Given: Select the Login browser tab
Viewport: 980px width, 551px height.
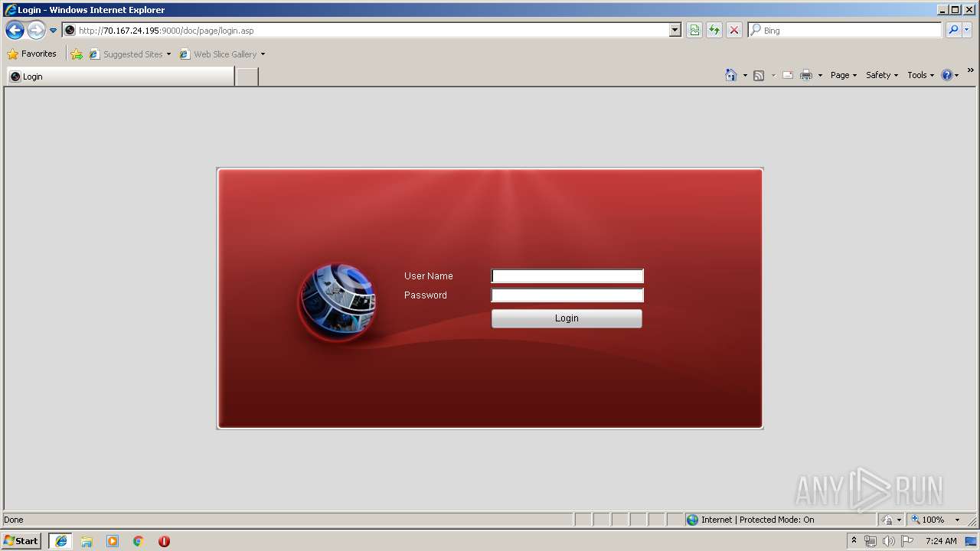Looking at the screenshot, I should 120,77.
